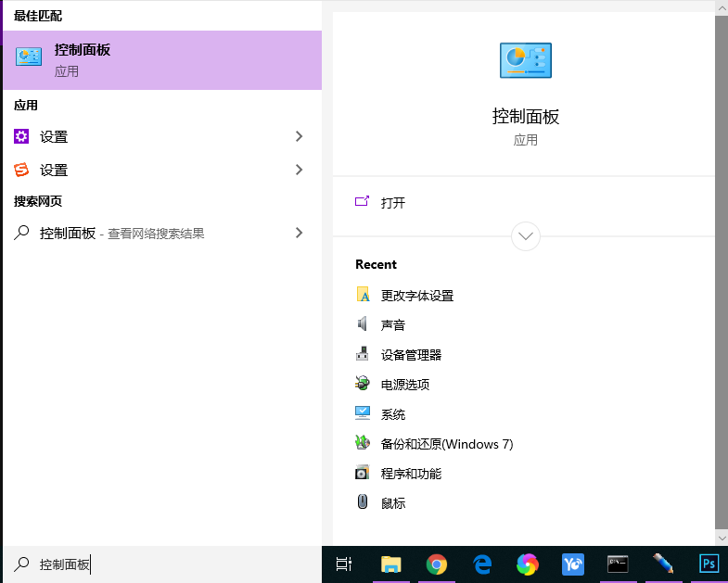Open Task View from the taskbar
The image size is (728, 583).
tap(344, 564)
